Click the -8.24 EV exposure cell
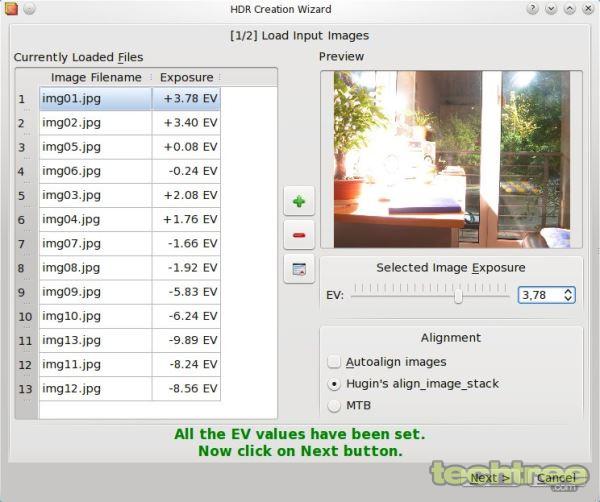 coord(186,365)
